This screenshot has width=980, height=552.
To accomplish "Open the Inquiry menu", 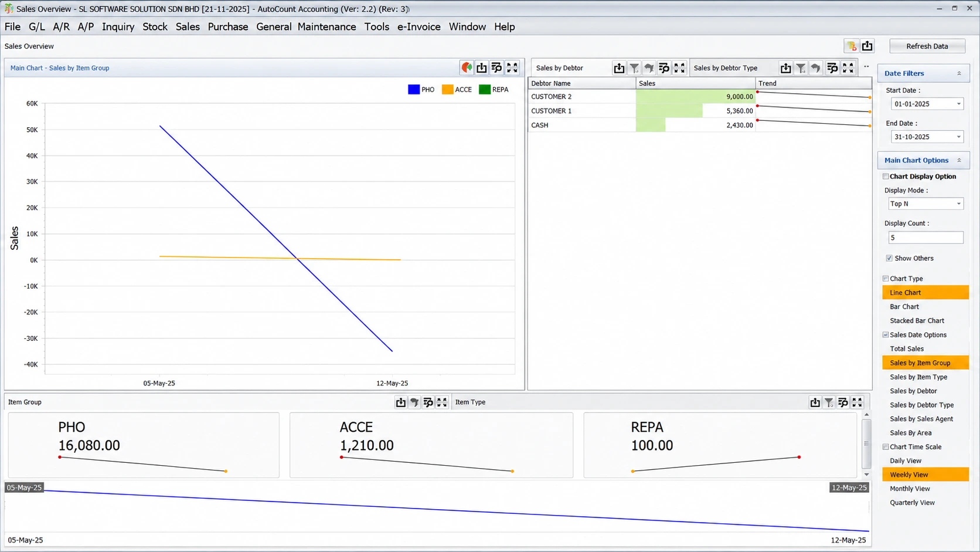I will click(118, 26).
